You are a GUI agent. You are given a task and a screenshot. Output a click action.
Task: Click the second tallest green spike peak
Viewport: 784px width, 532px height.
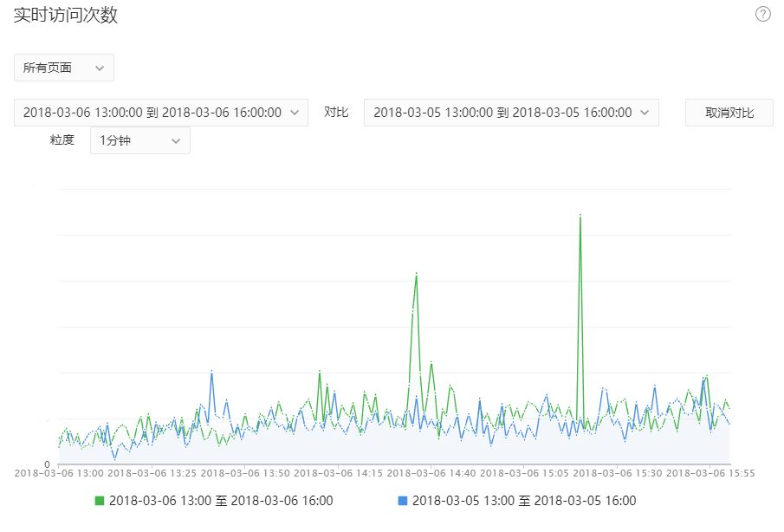[x=416, y=274]
